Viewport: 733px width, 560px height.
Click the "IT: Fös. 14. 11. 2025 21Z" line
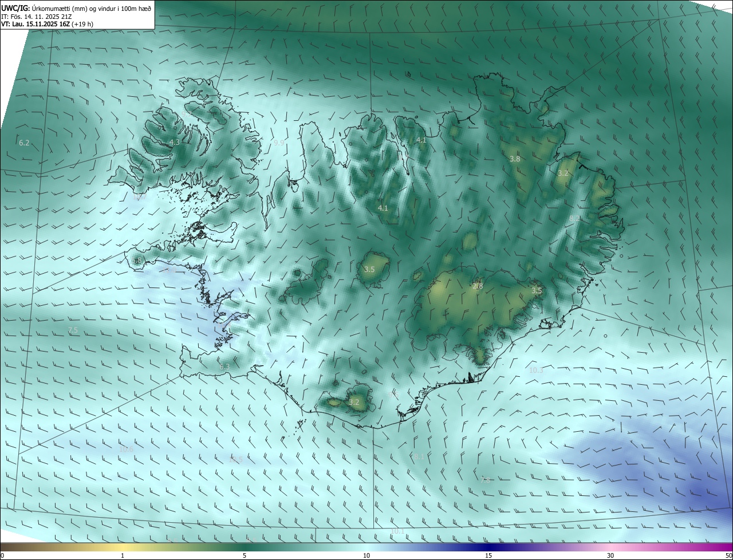pos(36,17)
